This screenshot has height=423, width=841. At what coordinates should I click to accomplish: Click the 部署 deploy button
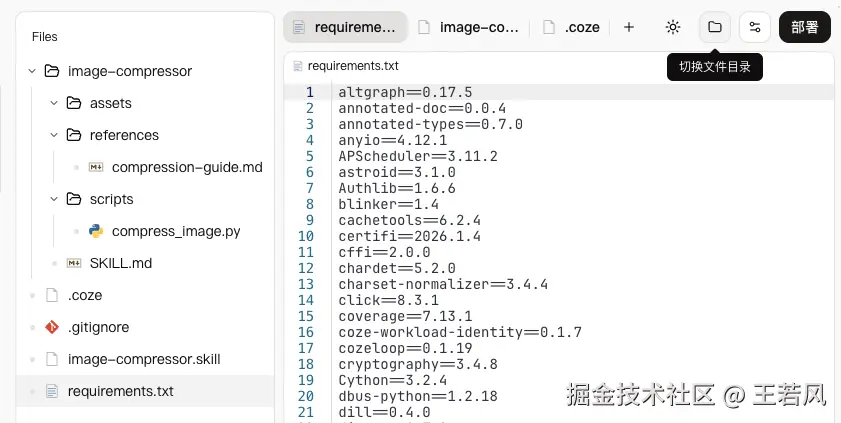(805, 27)
